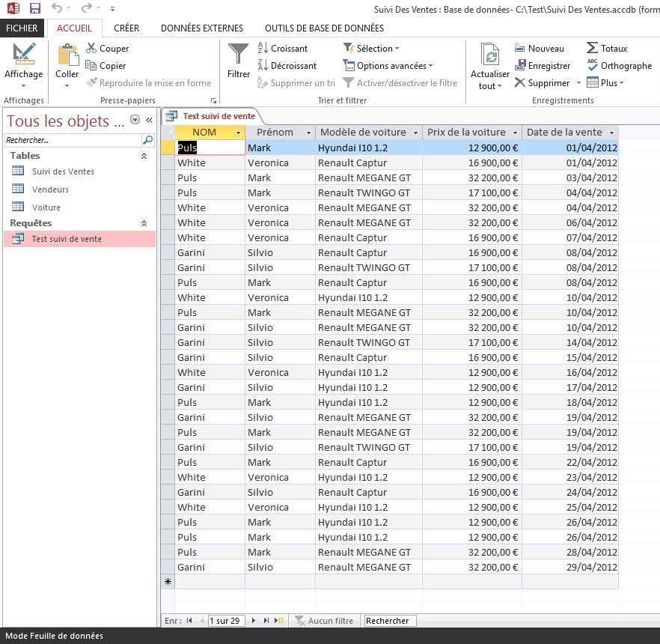Collapse the Tables group in navigation pane
The height and width of the screenshot is (644, 660).
[144, 155]
